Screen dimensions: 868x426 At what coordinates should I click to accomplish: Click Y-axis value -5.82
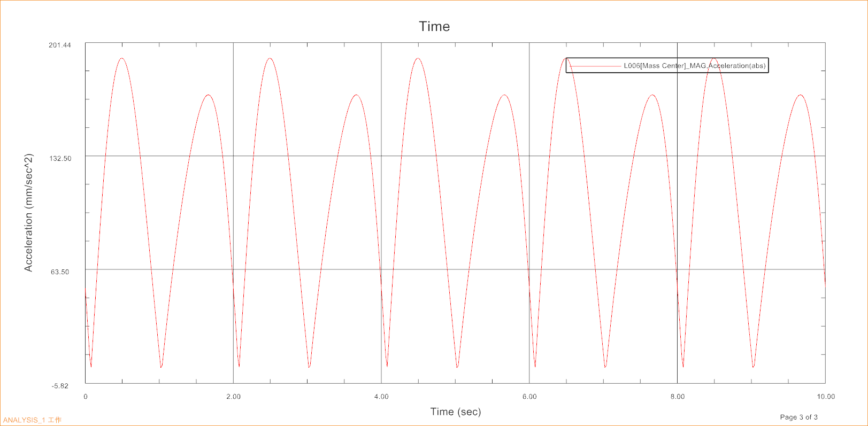click(x=60, y=386)
